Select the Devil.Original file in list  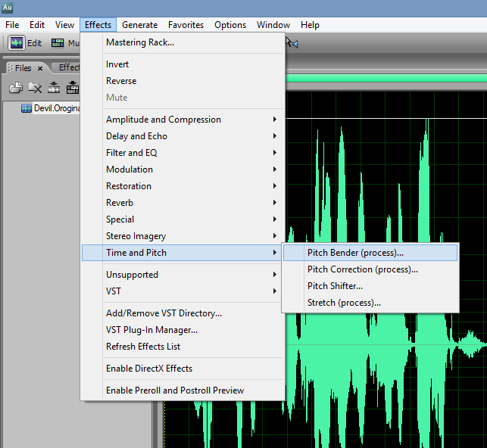tap(57, 108)
